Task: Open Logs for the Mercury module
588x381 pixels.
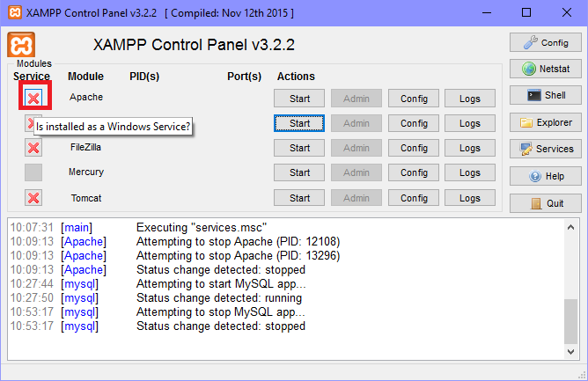Action: [x=469, y=172]
